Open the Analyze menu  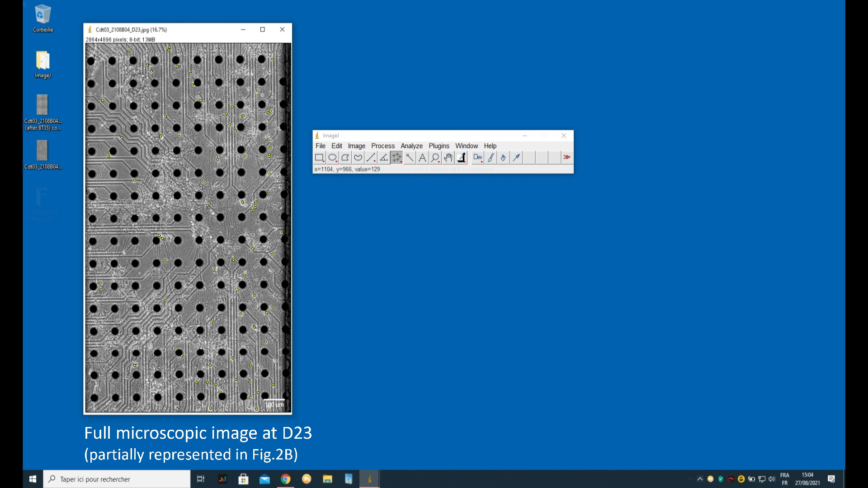coord(411,146)
